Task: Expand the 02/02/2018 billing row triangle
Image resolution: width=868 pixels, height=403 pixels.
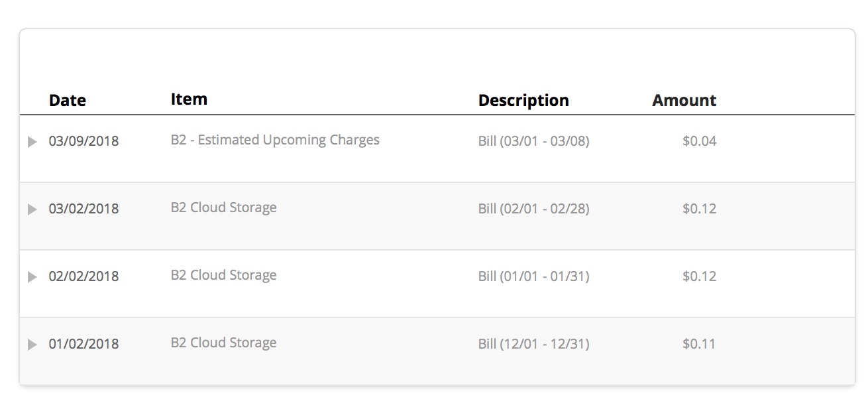Action: tap(32, 277)
